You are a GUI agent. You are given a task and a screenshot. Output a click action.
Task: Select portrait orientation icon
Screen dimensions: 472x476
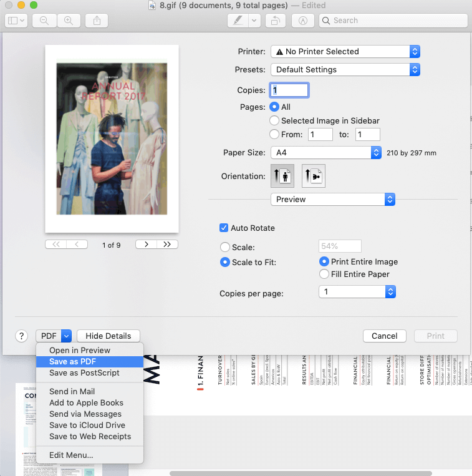282,177
